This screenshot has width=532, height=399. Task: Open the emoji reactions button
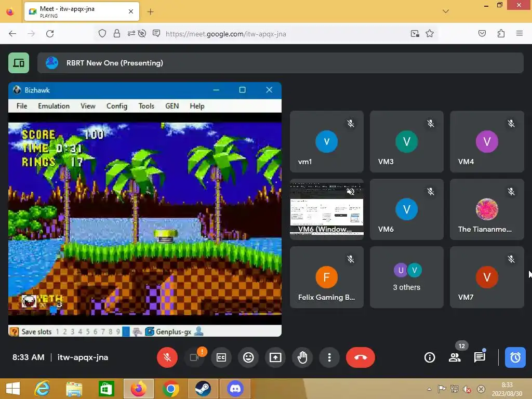(248, 357)
